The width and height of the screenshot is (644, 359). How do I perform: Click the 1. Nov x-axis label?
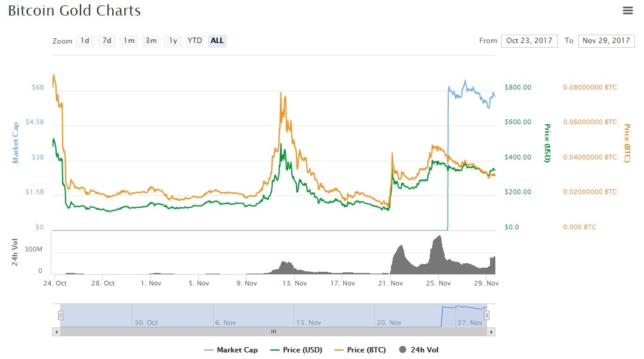click(151, 283)
